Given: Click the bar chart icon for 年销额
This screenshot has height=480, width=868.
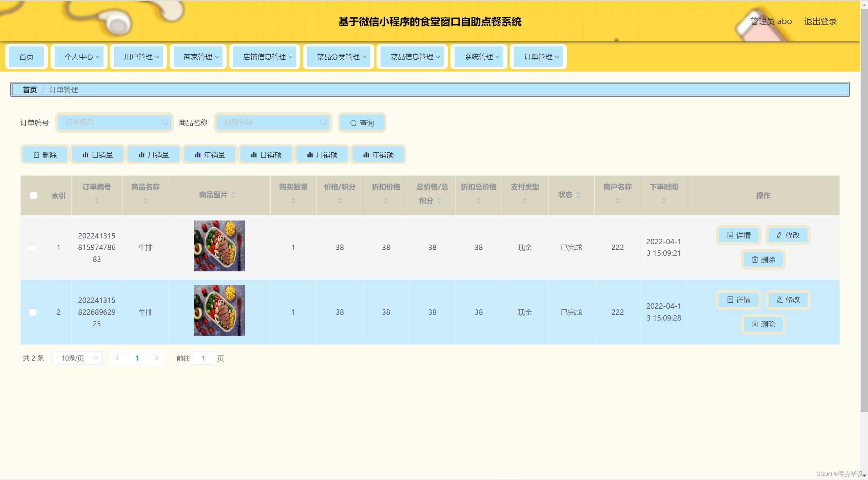Looking at the screenshot, I should coord(366,155).
